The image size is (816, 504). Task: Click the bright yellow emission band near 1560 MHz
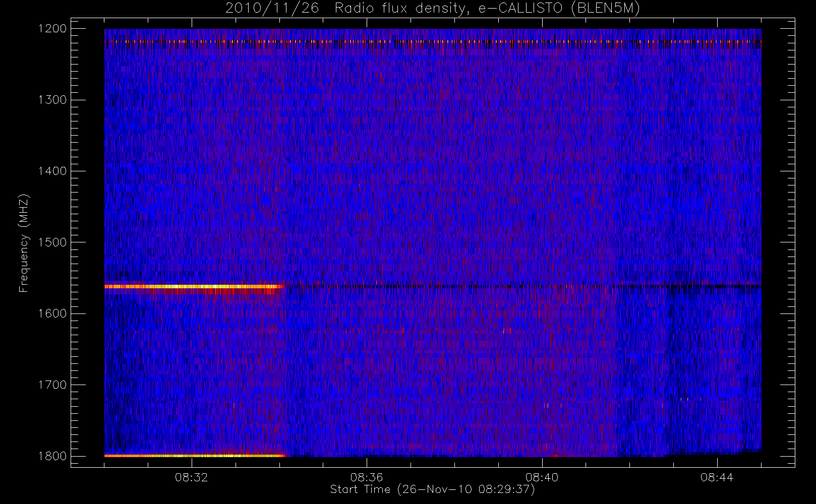(x=194, y=286)
